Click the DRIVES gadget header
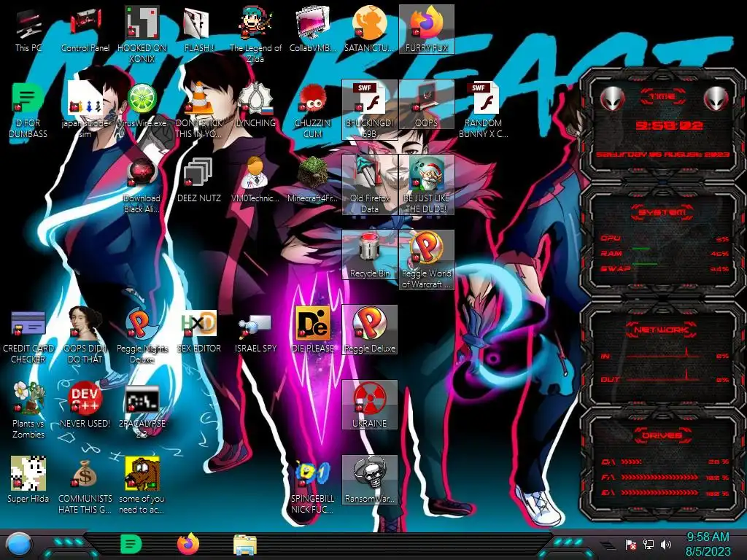 pos(662,435)
